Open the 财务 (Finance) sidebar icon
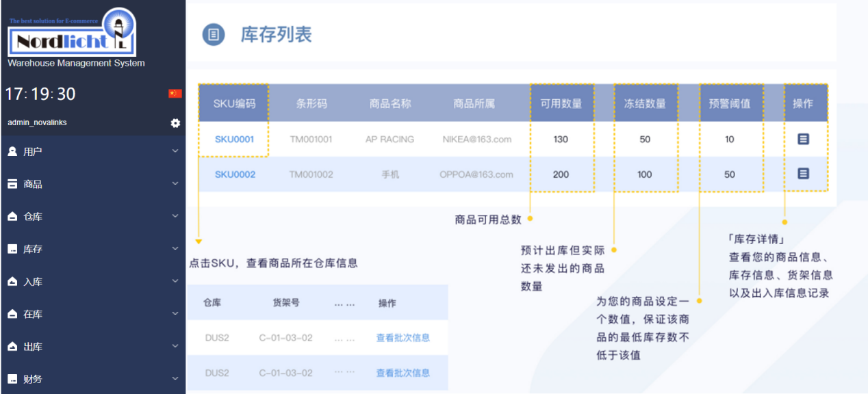The height and width of the screenshot is (394, 868). pos(12,378)
